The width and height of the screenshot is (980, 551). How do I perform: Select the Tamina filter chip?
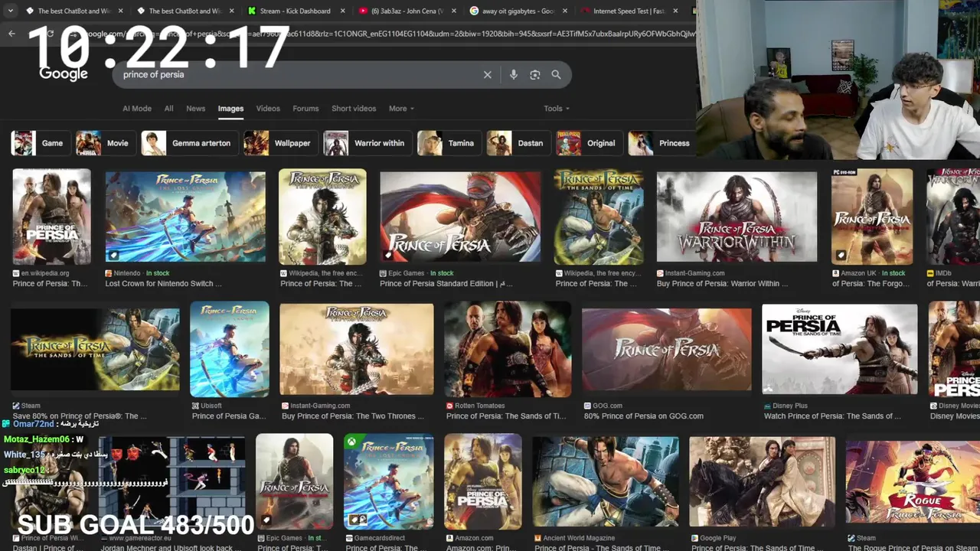coord(449,143)
